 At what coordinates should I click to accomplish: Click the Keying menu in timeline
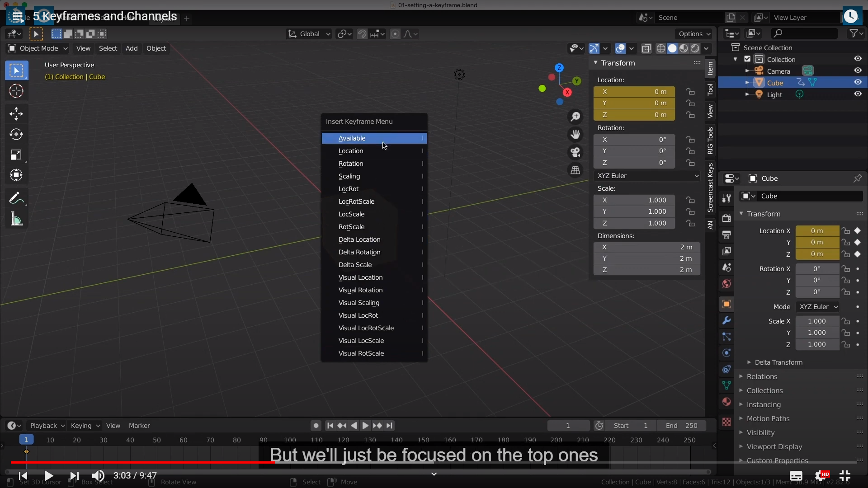[85, 426]
